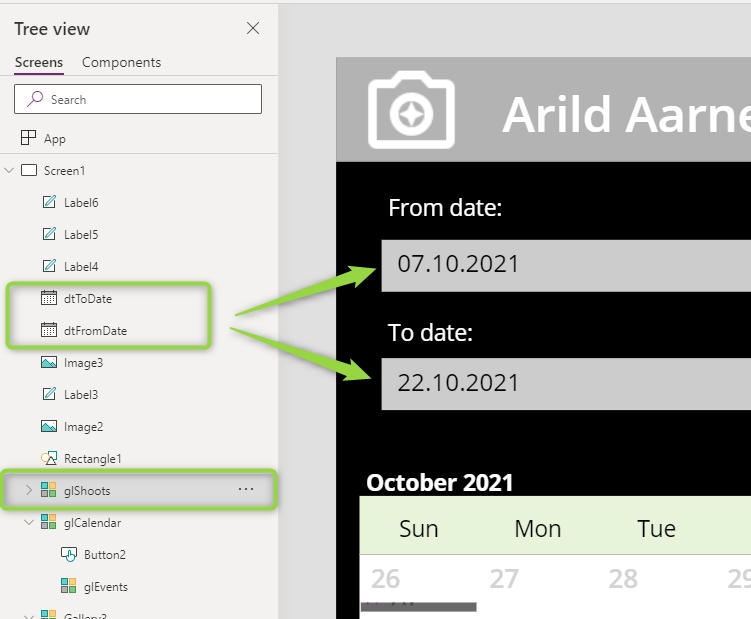Select Label3 name in tree

pos(81,395)
